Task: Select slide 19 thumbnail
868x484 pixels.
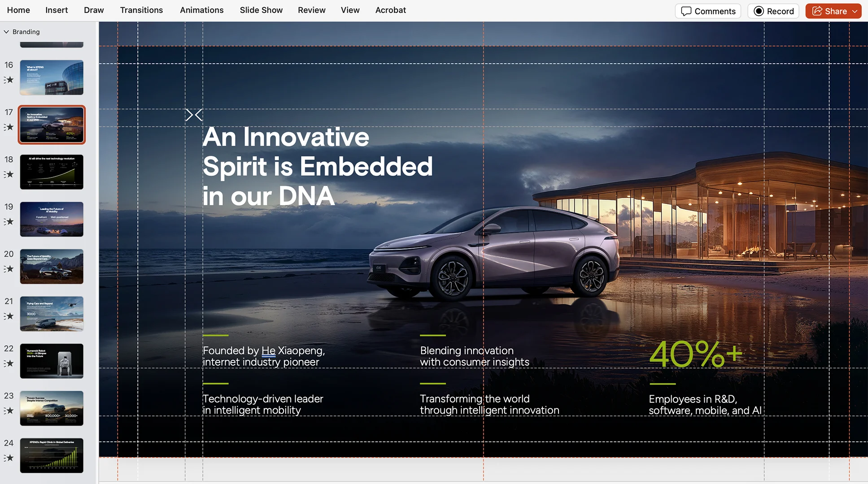Action: coord(52,219)
